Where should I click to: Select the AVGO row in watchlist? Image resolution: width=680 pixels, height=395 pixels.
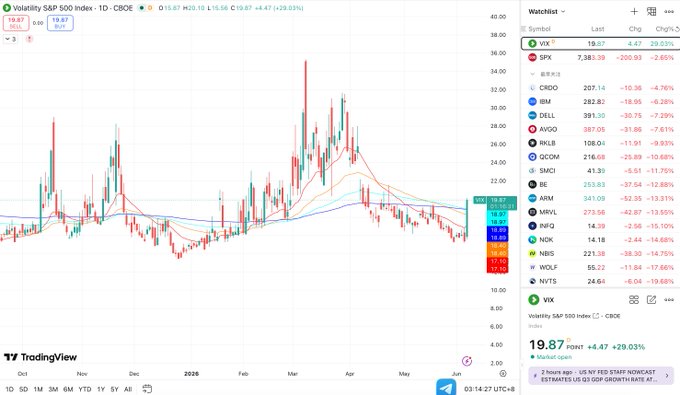600,129
